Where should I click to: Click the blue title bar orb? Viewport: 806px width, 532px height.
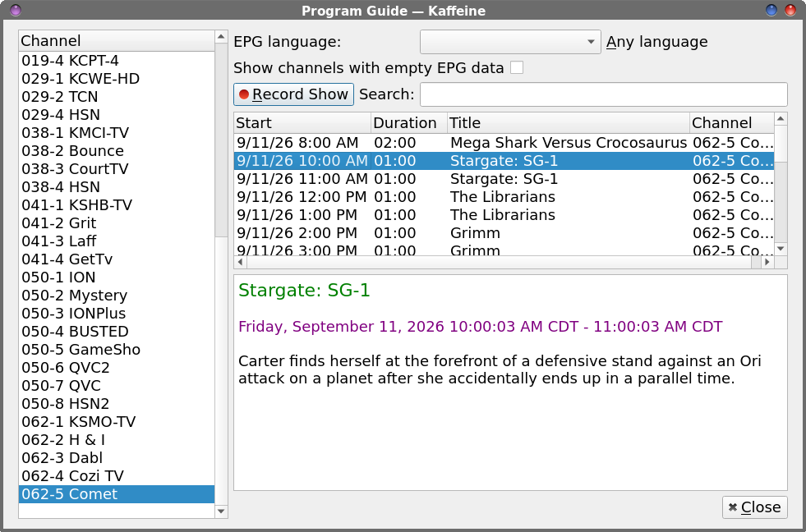coord(771,10)
